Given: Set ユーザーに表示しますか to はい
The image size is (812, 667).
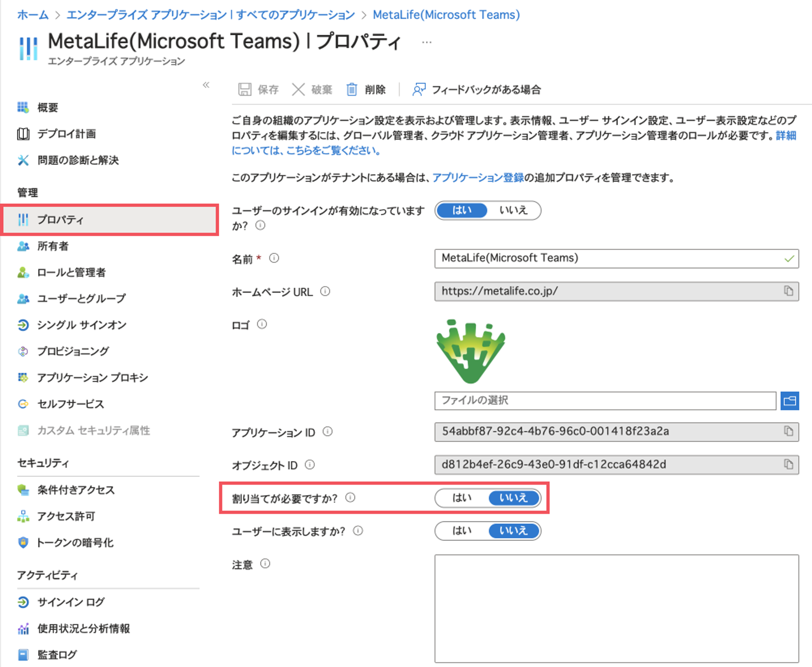Looking at the screenshot, I should (x=462, y=531).
